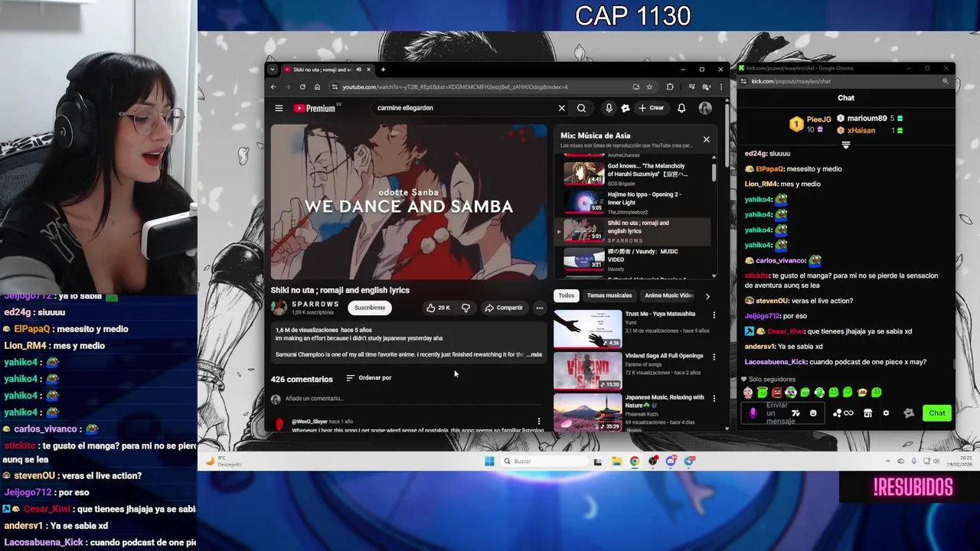Open Chrome home page button
This screenshot has width=980, height=551.
pos(317,86)
